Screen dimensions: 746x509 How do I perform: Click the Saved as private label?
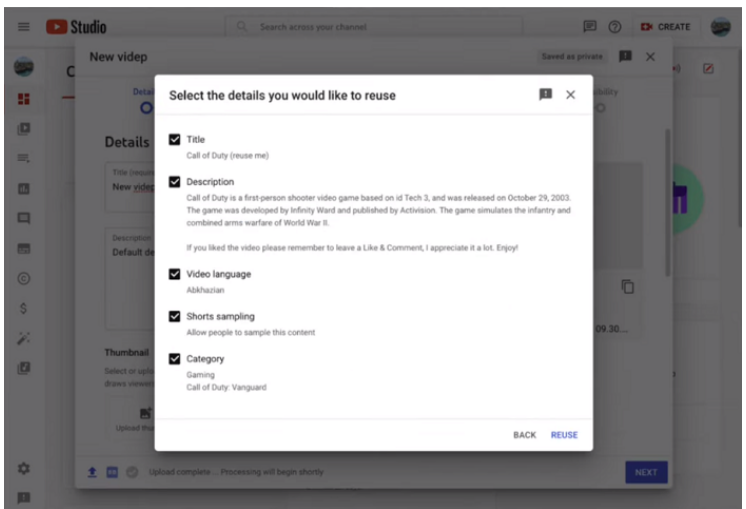point(572,57)
